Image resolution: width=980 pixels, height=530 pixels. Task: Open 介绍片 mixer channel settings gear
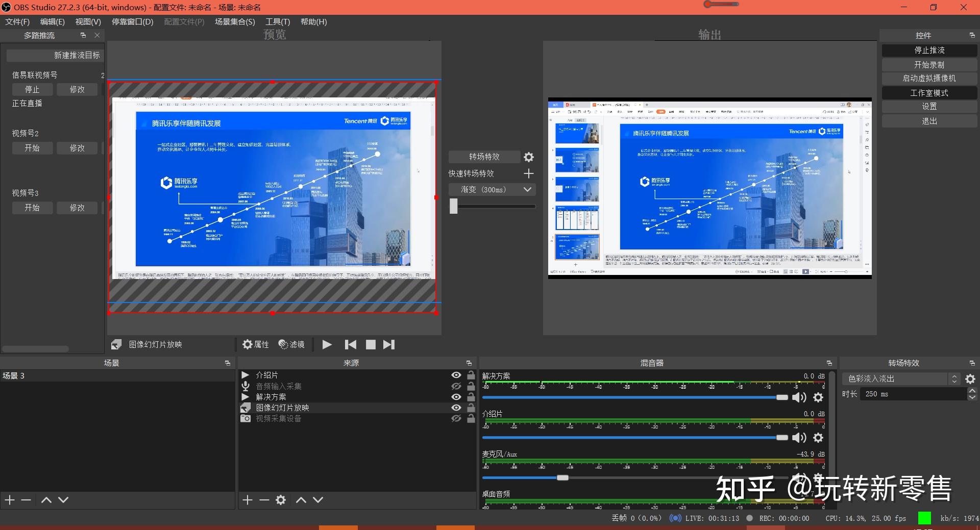coord(818,438)
